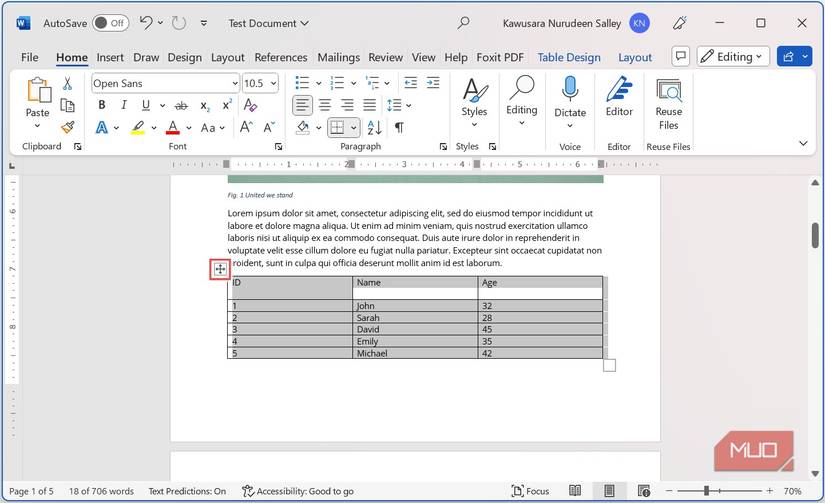
Task: Click the Paste clipboard icon
Action: 39,89
